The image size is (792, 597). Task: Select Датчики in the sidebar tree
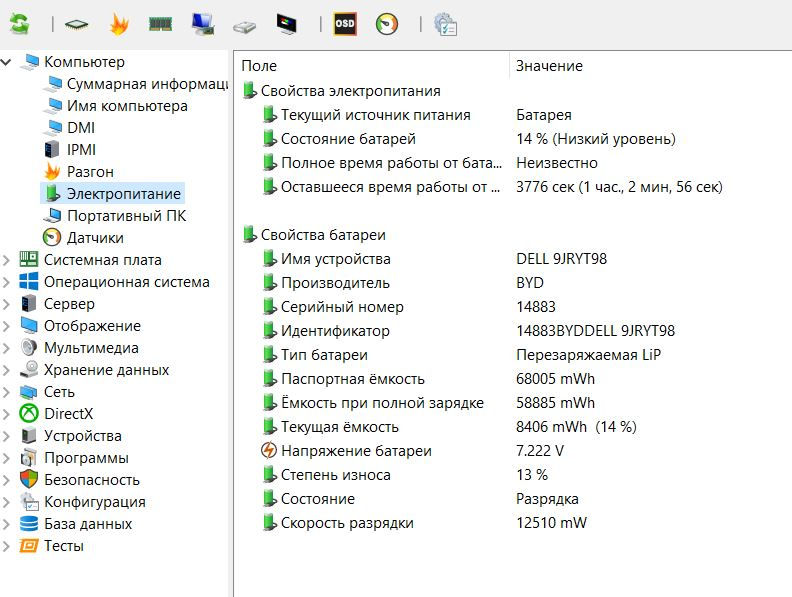[x=95, y=238]
